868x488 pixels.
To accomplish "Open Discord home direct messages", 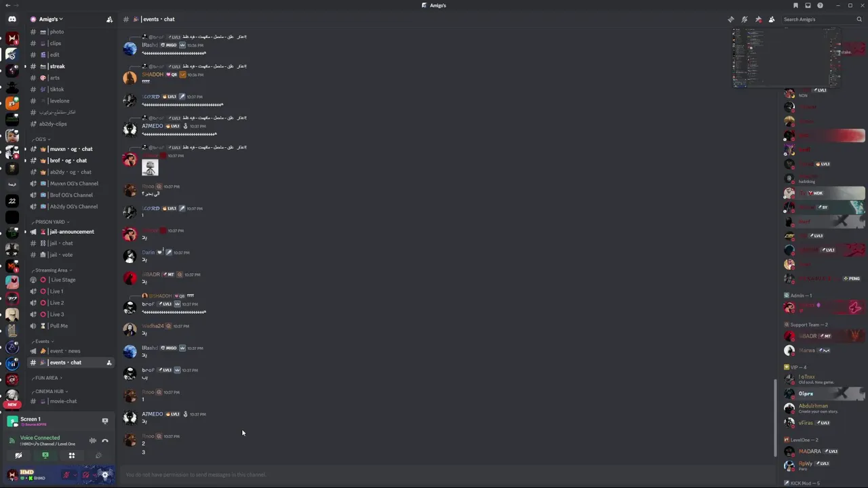I will point(12,19).
